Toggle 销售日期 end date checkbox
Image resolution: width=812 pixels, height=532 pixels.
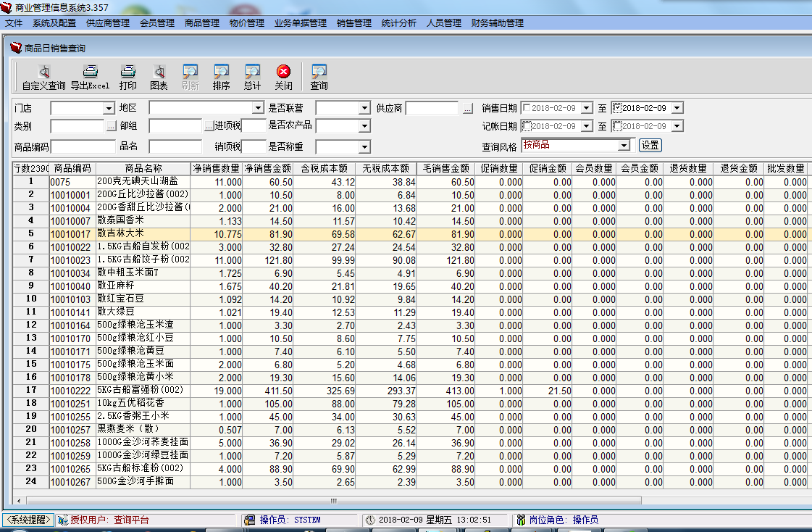(616, 108)
